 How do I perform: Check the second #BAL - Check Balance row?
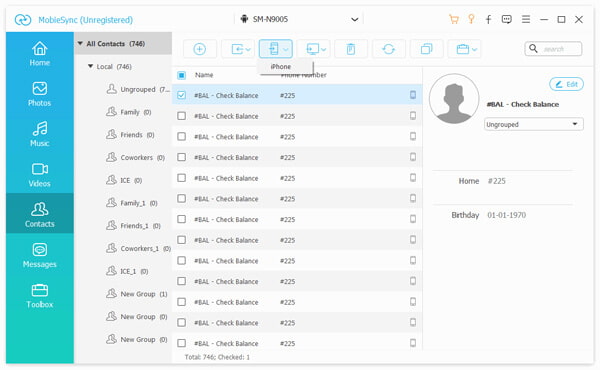coord(181,116)
